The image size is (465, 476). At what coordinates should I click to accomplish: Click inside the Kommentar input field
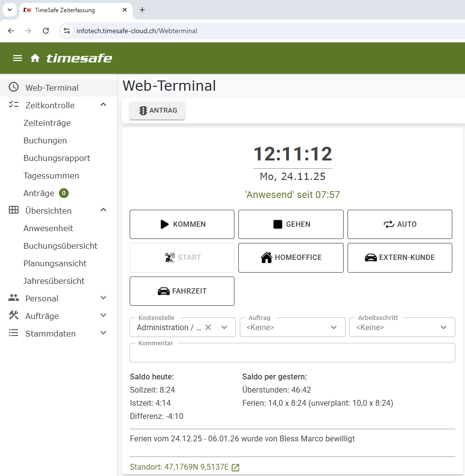point(292,352)
